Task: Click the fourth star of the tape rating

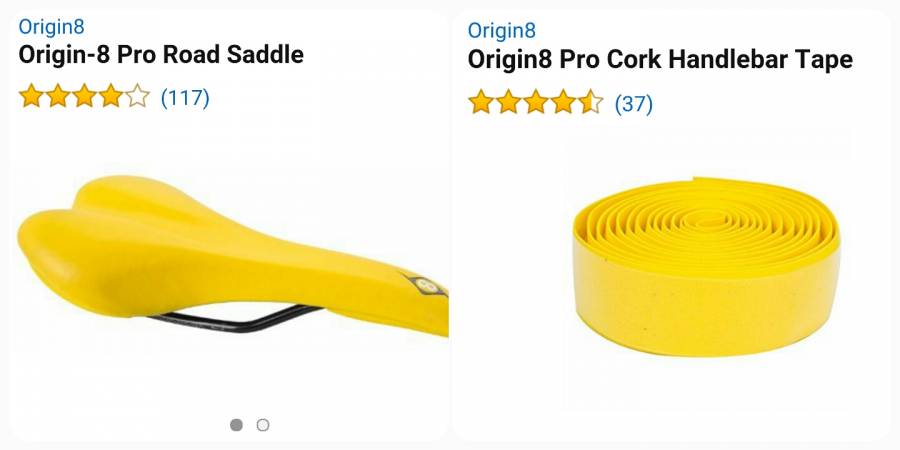Action: 563,102
